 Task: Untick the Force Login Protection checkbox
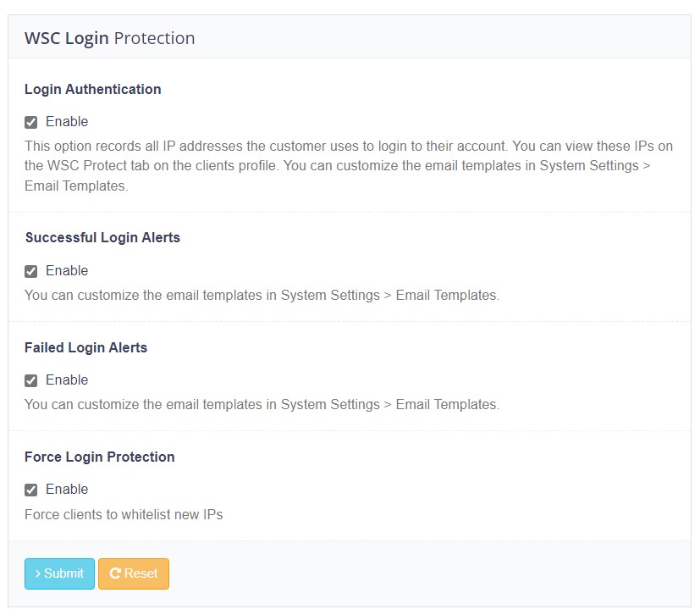click(x=31, y=490)
